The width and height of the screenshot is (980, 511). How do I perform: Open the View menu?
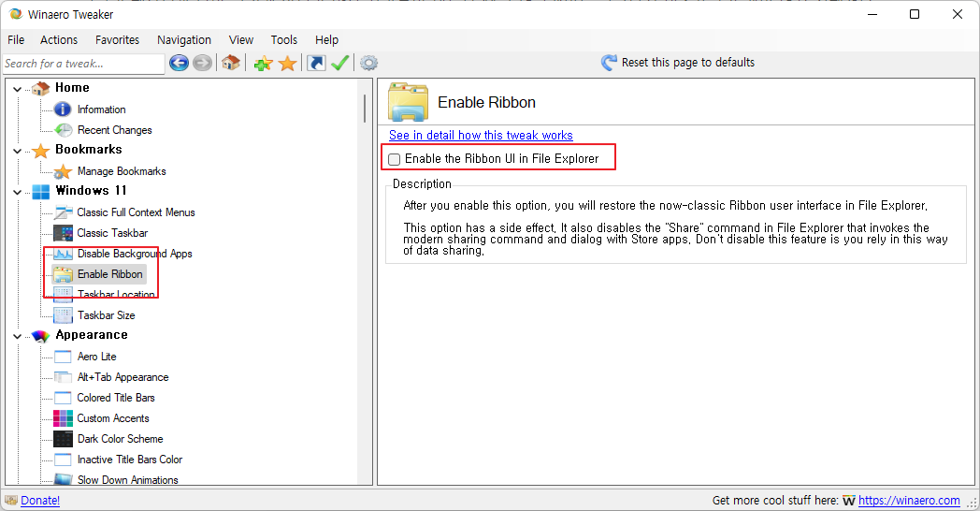[x=241, y=40]
